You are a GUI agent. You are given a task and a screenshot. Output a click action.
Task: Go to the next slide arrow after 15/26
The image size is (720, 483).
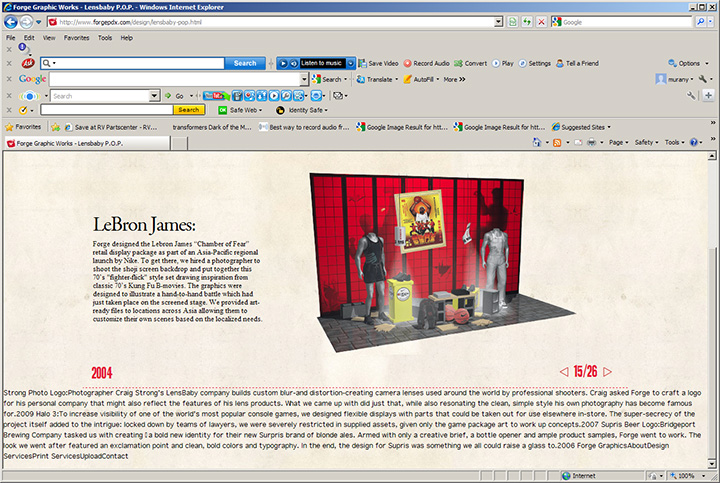tap(607, 371)
